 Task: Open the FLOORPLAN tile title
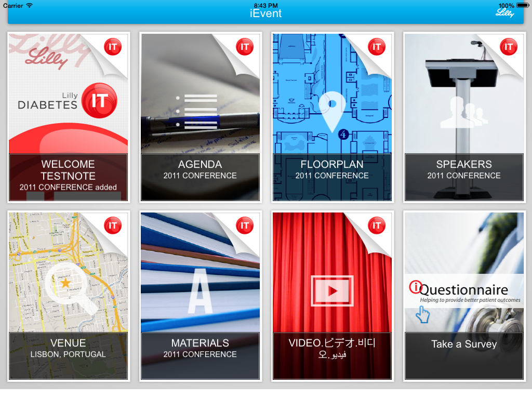click(332, 164)
